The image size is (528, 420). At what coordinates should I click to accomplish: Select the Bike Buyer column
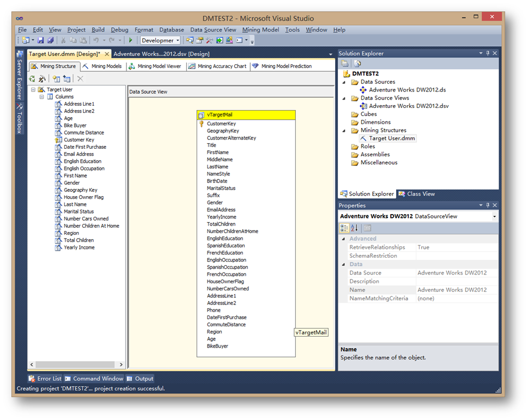click(75, 125)
